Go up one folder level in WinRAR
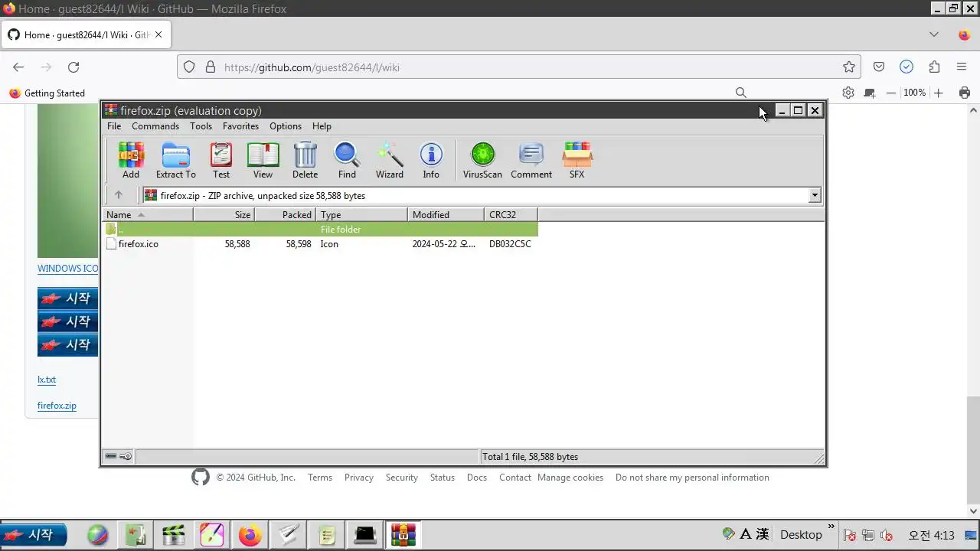 pos(119,195)
